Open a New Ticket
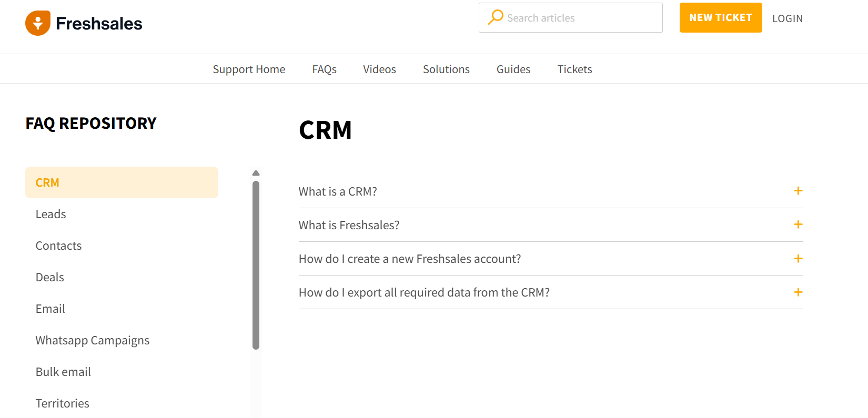The width and height of the screenshot is (868, 418). click(x=721, y=18)
